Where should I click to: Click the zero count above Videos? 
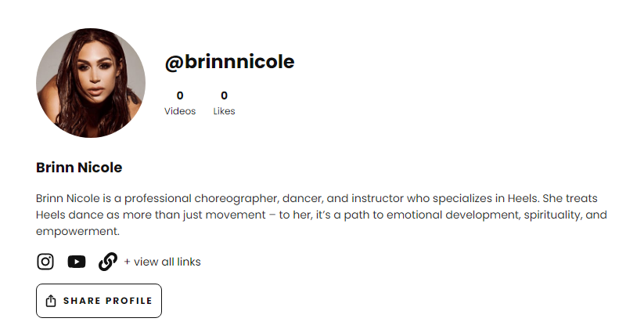pyautogui.click(x=180, y=96)
